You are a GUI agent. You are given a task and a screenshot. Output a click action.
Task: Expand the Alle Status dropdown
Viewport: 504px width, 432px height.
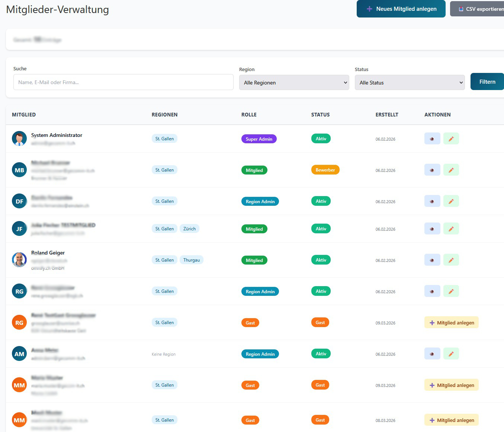(x=410, y=83)
